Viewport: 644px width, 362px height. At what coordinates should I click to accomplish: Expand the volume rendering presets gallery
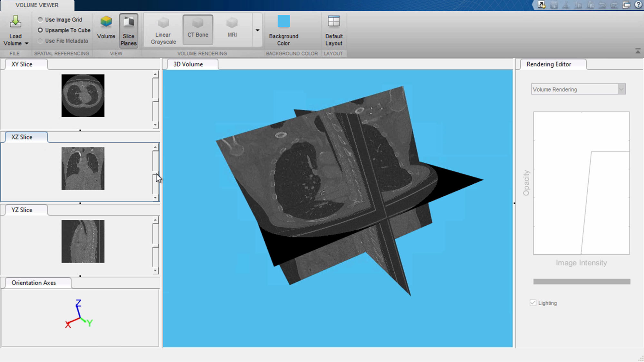pos(257,30)
